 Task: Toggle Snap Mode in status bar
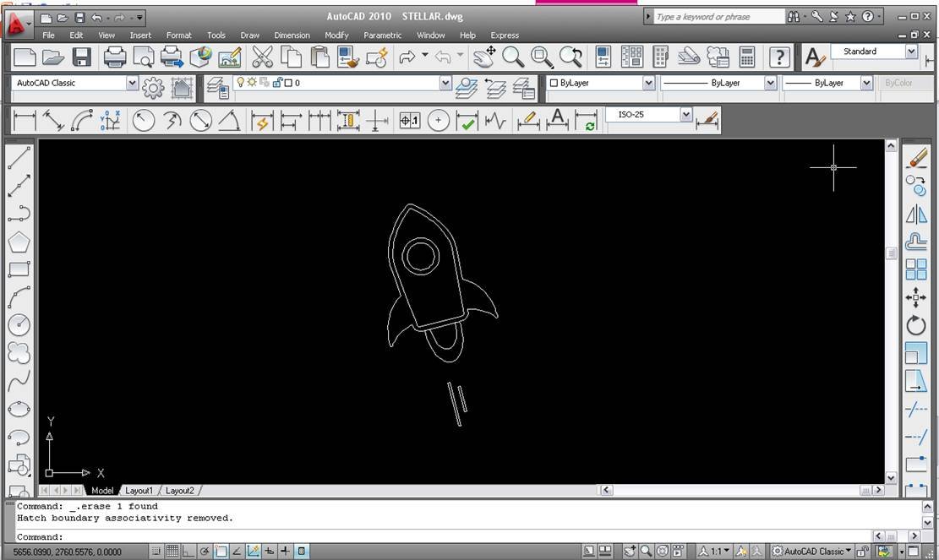click(x=156, y=551)
